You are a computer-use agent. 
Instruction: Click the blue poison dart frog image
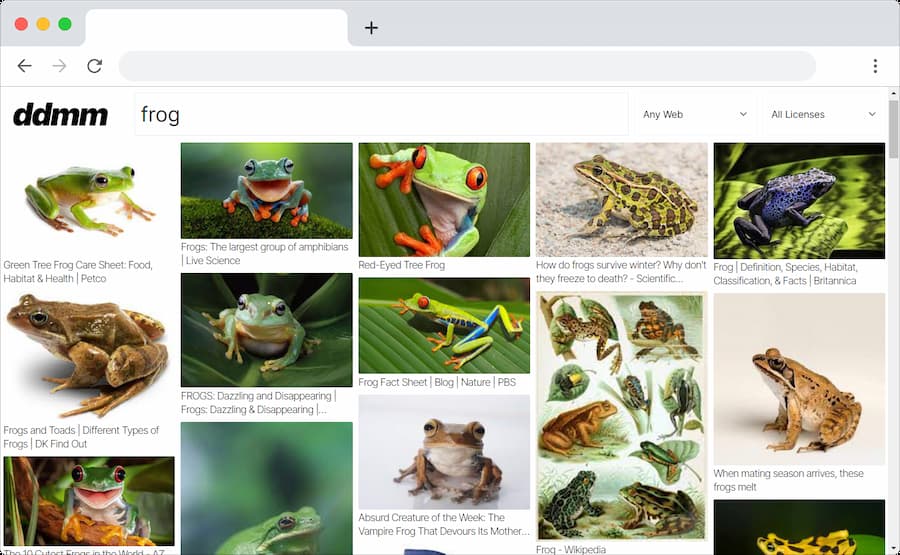tap(799, 200)
